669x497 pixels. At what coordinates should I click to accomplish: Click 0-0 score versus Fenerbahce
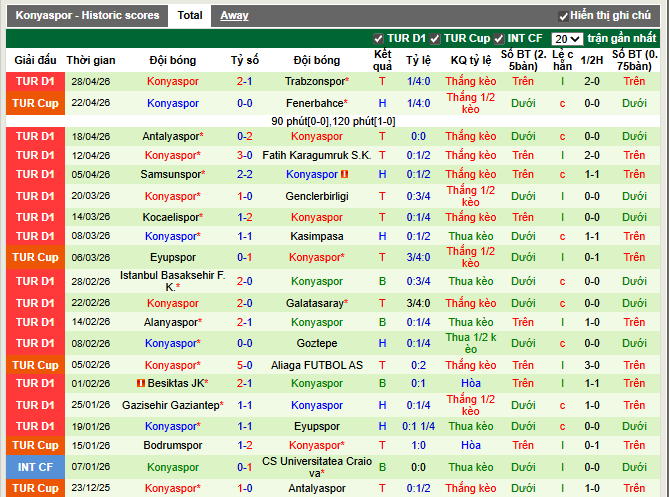click(x=244, y=103)
